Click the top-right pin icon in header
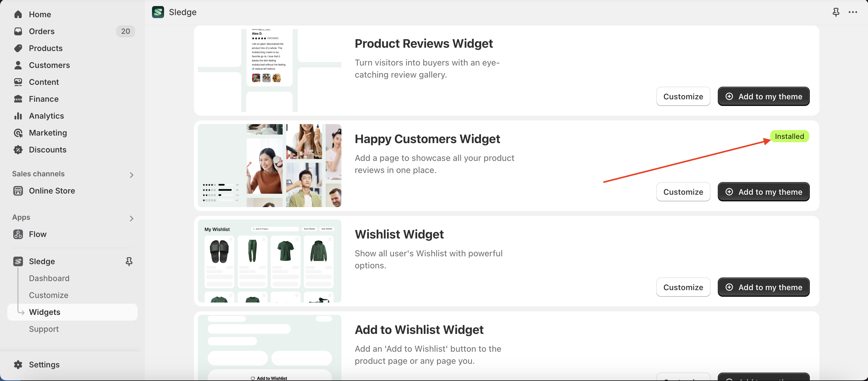 click(x=836, y=12)
